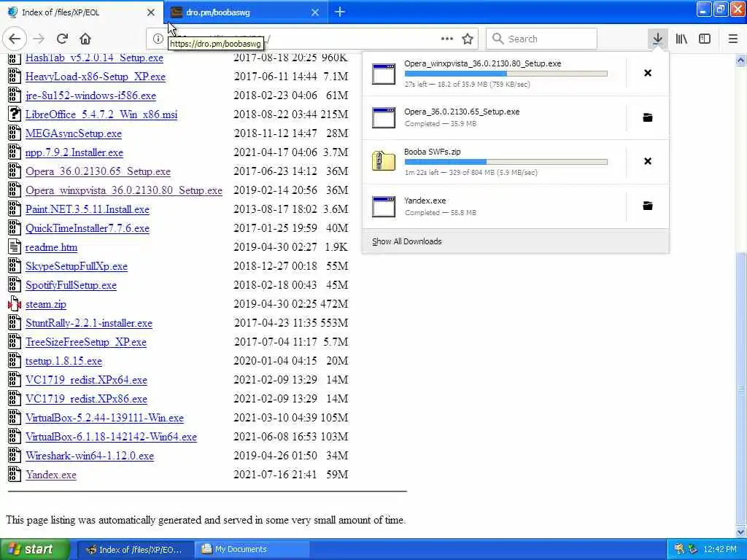Reload the current page
Viewport: 747px width, 560px height.
62,39
